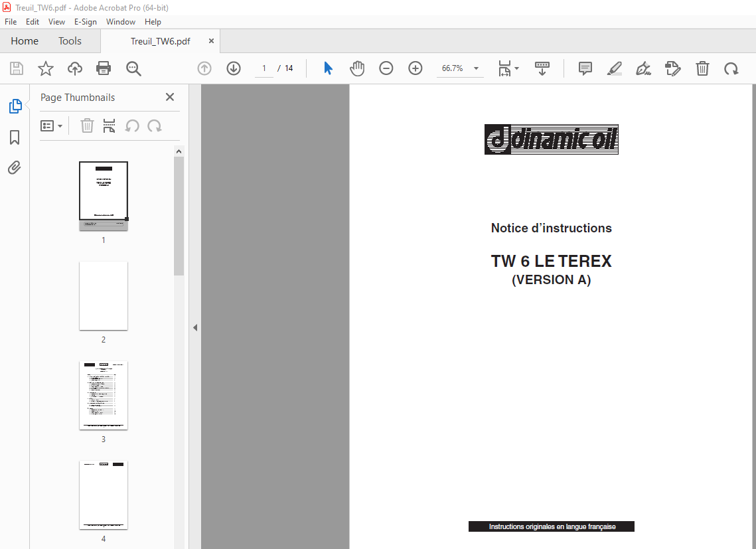
Task: Activate the Hand pan tool
Action: pos(357,68)
